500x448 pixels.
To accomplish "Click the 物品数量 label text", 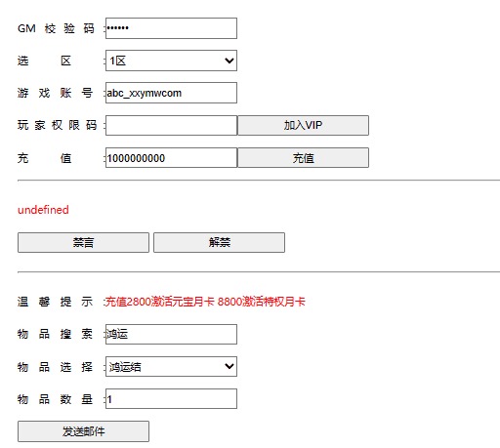I will 56,399.
